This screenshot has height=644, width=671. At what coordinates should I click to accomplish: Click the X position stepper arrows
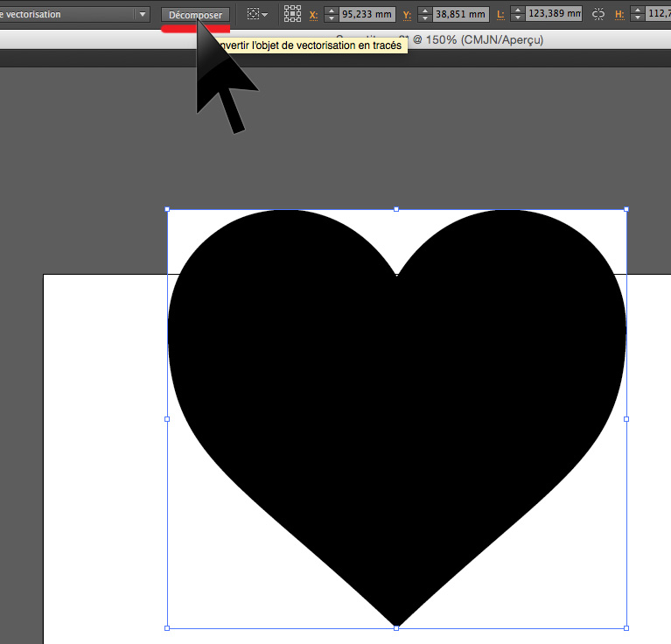point(331,15)
